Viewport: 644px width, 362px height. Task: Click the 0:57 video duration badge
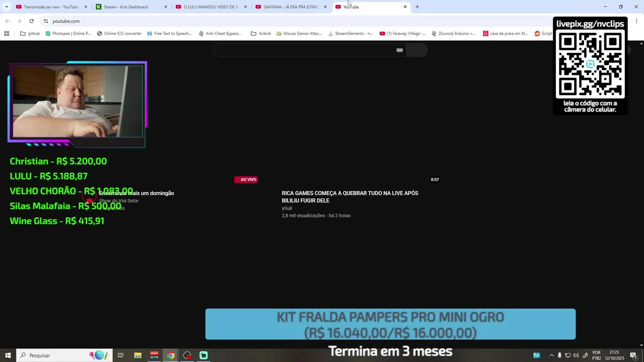[x=435, y=179]
